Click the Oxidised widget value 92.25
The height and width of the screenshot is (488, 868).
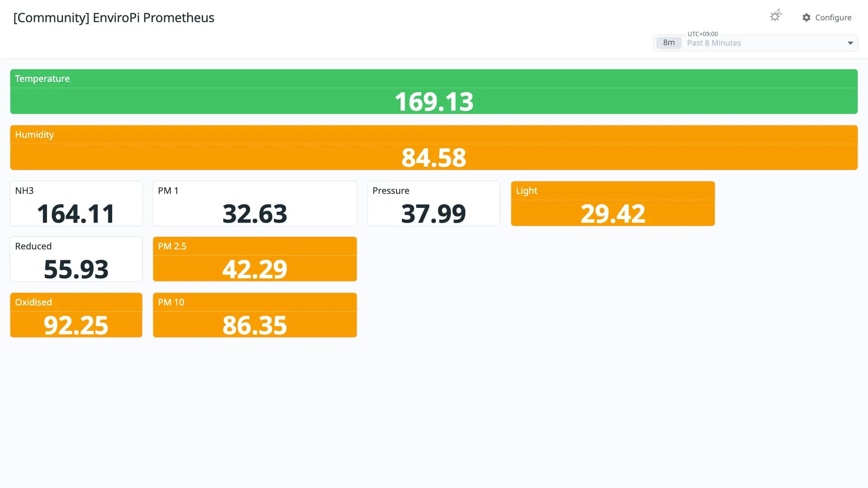tap(76, 325)
